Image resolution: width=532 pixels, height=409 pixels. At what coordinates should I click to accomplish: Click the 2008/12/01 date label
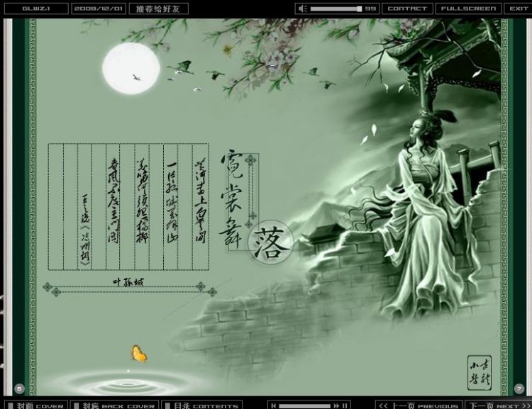(99, 9)
